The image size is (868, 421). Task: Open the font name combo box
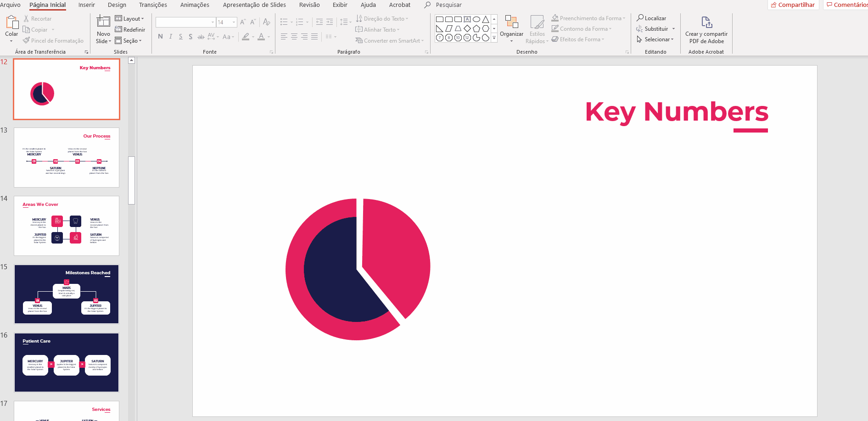(185, 22)
